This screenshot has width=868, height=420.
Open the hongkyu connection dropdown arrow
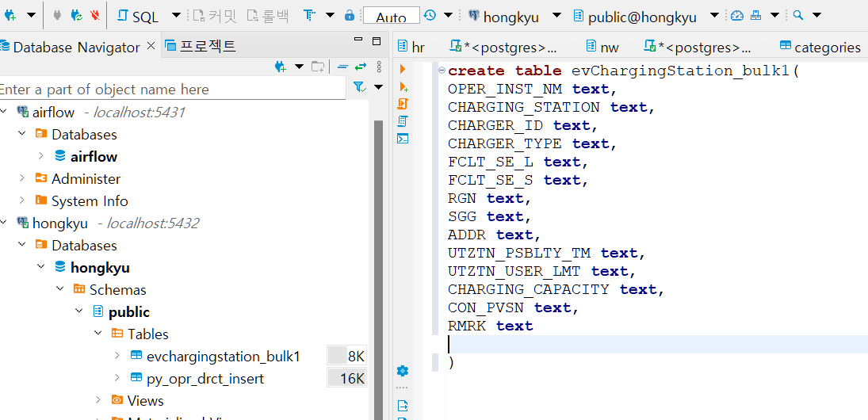[557, 16]
